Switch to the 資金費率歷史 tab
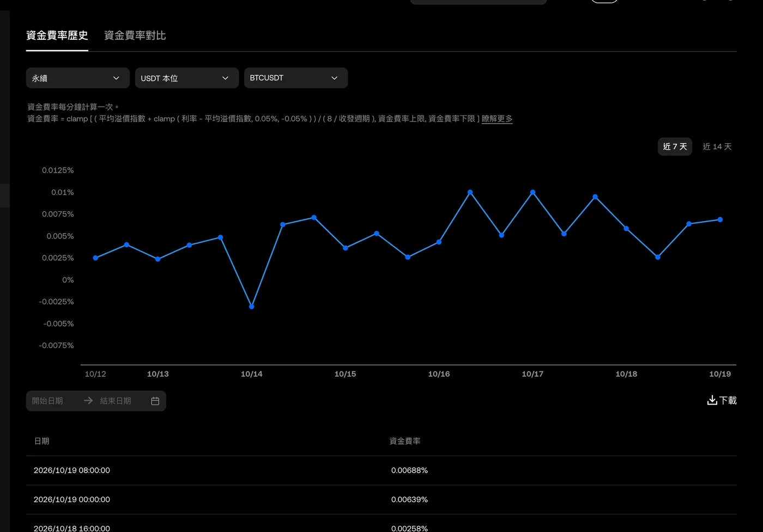Image resolution: width=763 pixels, height=532 pixels. (57, 35)
